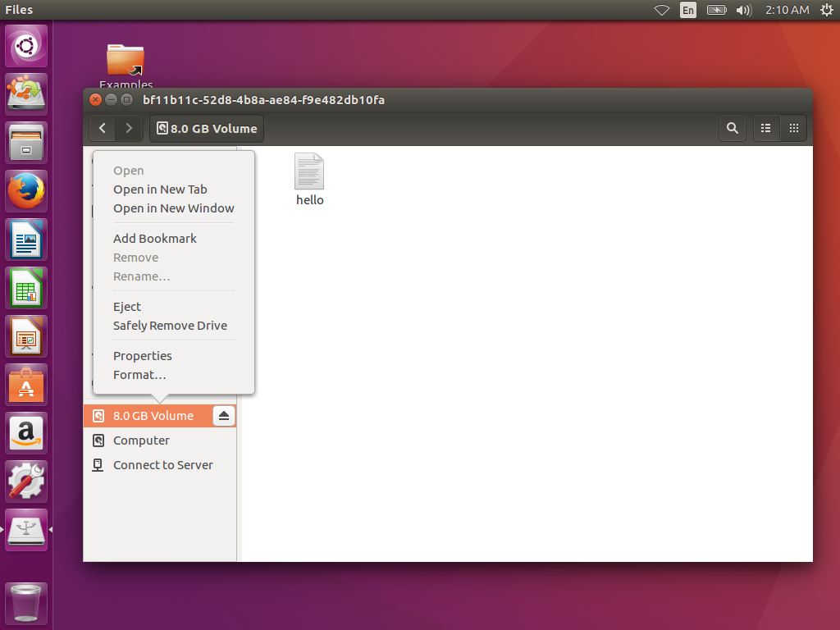Eject the drive using the sidebar eject icon
The width and height of the screenshot is (840, 630).
pyautogui.click(x=223, y=415)
